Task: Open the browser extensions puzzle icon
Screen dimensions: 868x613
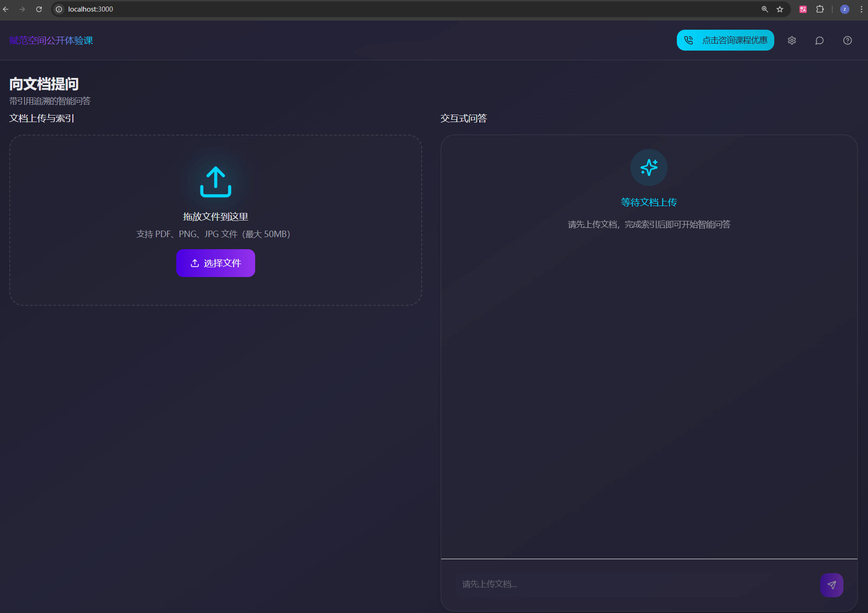Action: click(820, 9)
